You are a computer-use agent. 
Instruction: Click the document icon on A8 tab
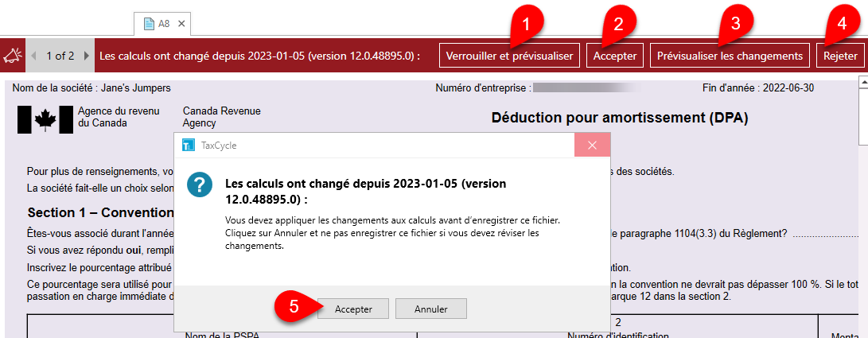point(148,24)
